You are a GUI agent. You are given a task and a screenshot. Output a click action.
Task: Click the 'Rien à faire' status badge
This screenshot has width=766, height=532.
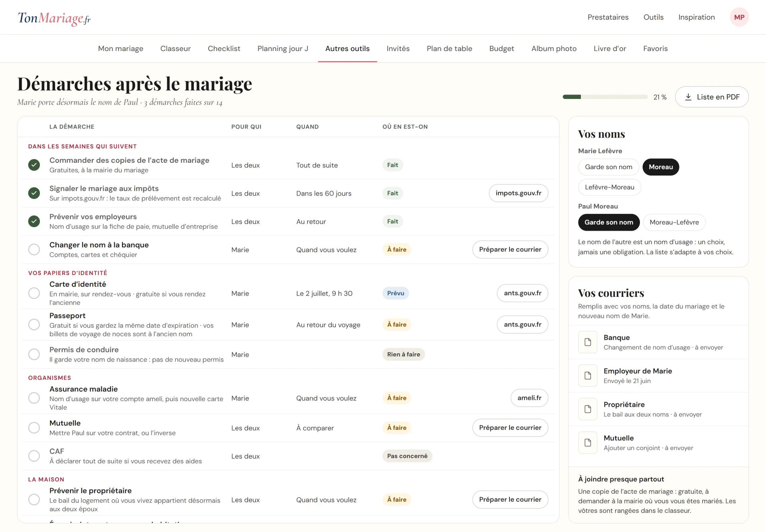click(x=403, y=354)
